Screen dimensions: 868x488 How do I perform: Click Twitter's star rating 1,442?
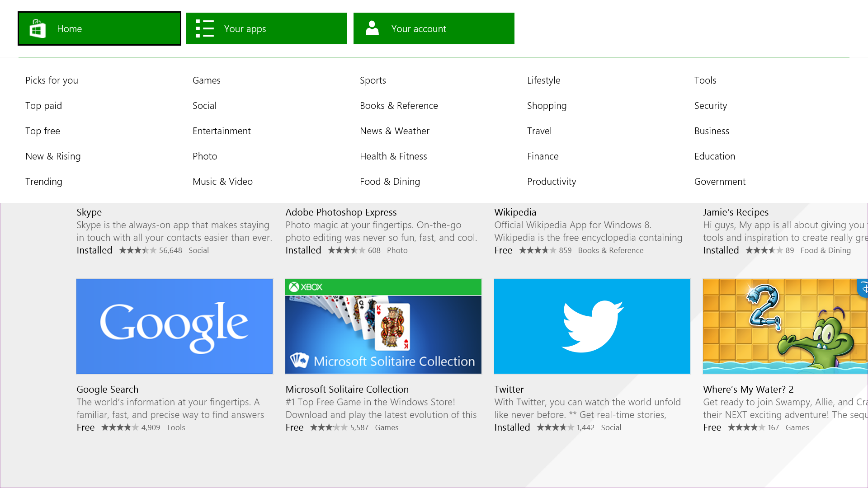[x=556, y=427]
